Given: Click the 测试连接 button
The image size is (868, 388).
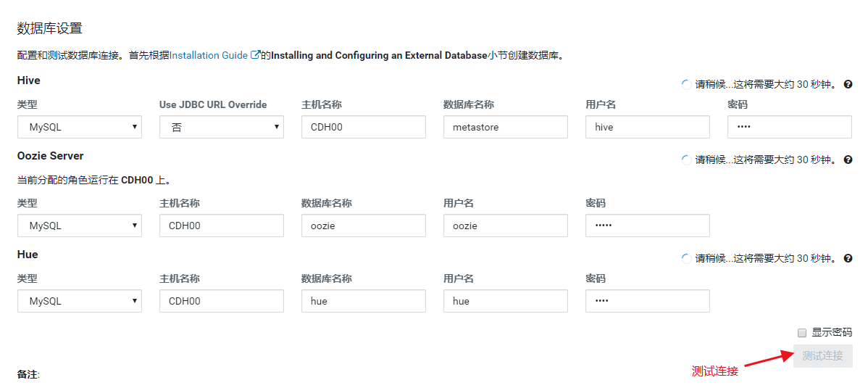Looking at the screenshot, I should (x=822, y=356).
